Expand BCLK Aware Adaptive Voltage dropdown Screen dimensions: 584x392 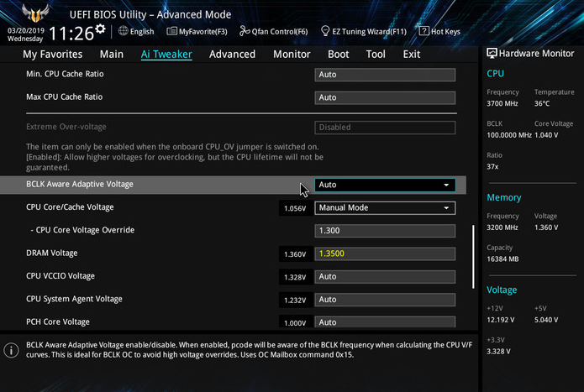[x=385, y=185]
